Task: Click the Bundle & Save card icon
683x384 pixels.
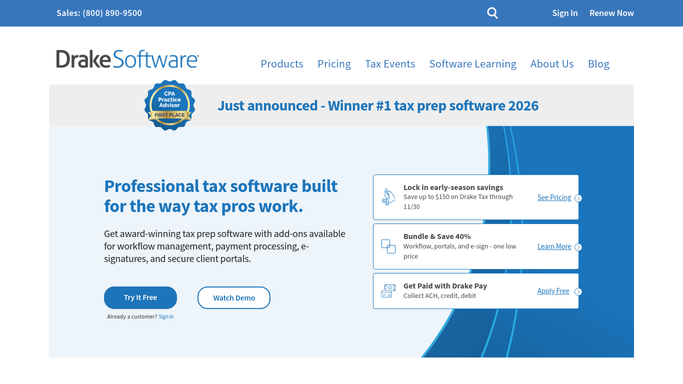Action: (388, 246)
